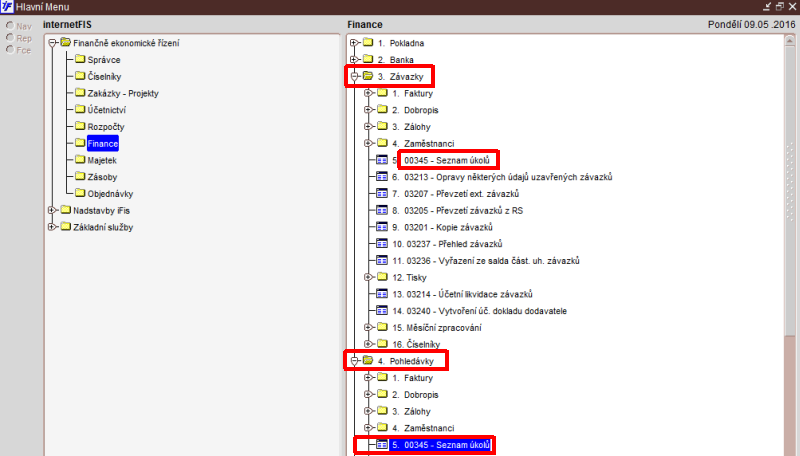The width and height of the screenshot is (800, 456).
Task: Click the form icon for 03207 Převzetí ext. závazků
Action: coord(382,193)
